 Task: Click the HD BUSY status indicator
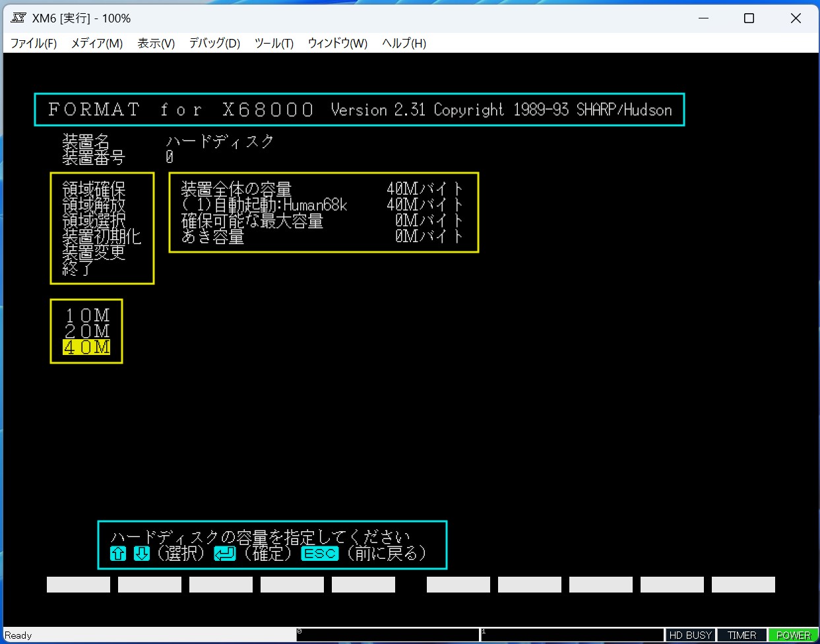tap(691, 635)
